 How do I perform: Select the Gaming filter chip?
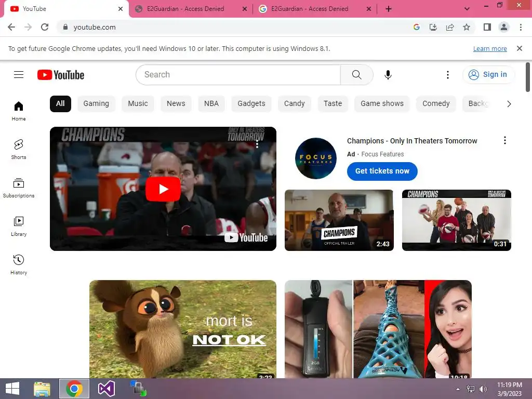(x=96, y=104)
